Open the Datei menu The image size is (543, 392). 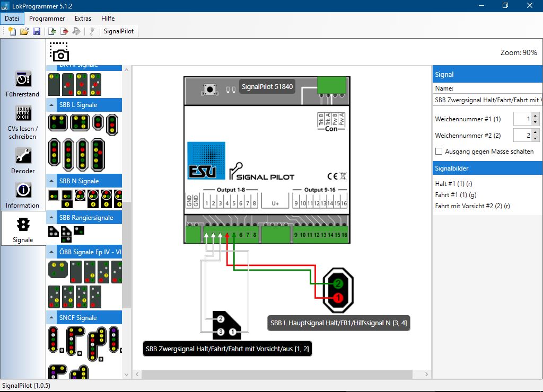point(12,19)
